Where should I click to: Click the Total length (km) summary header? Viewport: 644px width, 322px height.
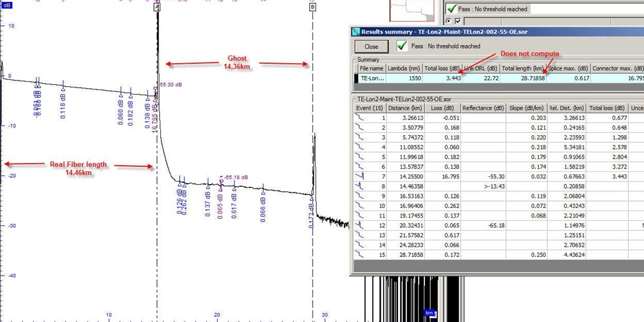(523, 68)
